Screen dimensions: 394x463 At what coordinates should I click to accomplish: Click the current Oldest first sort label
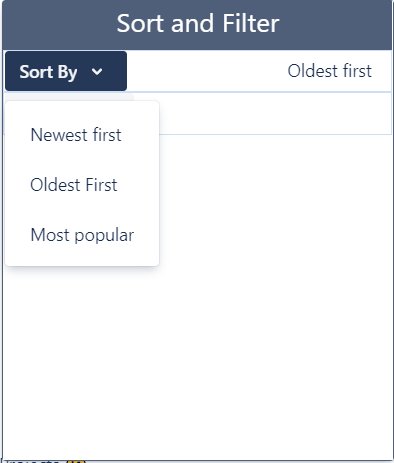tap(329, 71)
